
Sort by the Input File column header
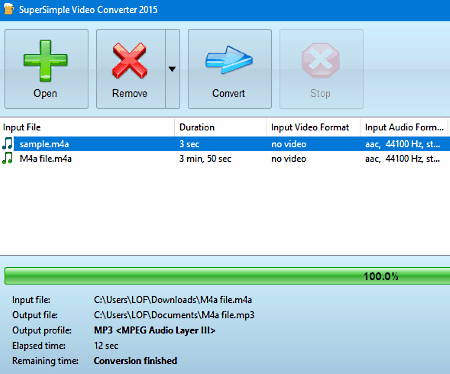pyautogui.click(x=87, y=127)
